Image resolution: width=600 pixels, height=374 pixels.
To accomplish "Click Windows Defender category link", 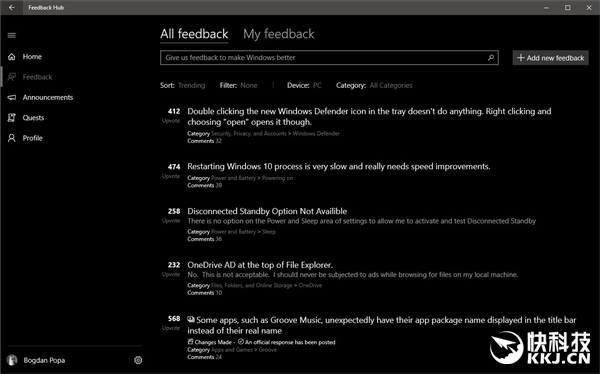I will [x=316, y=134].
